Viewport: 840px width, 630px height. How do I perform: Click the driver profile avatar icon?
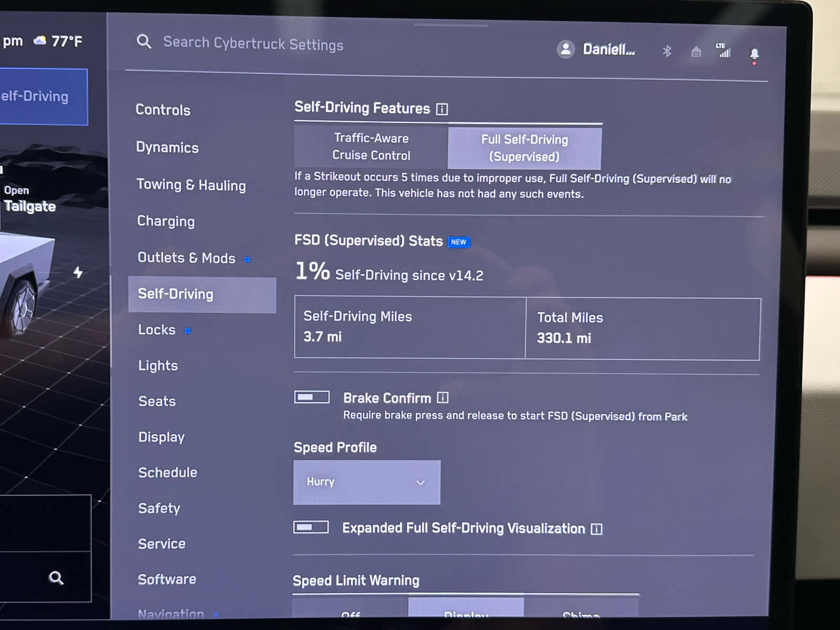[x=565, y=49]
